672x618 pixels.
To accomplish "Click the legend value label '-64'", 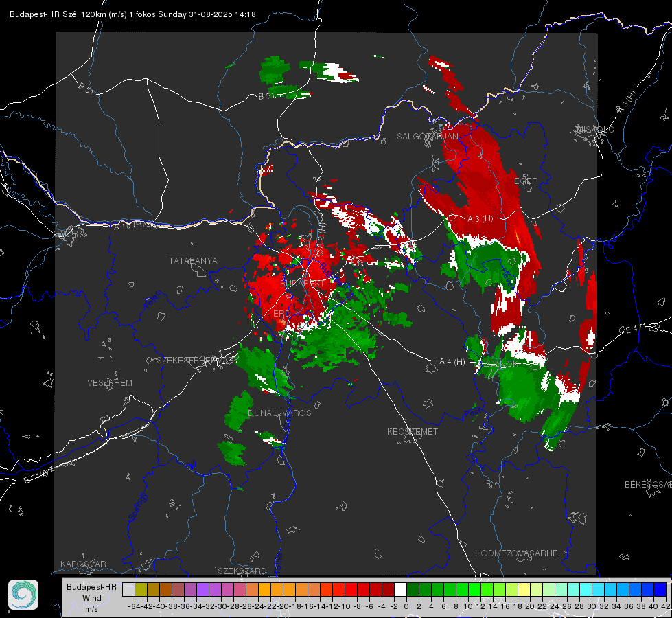I will click(134, 606).
